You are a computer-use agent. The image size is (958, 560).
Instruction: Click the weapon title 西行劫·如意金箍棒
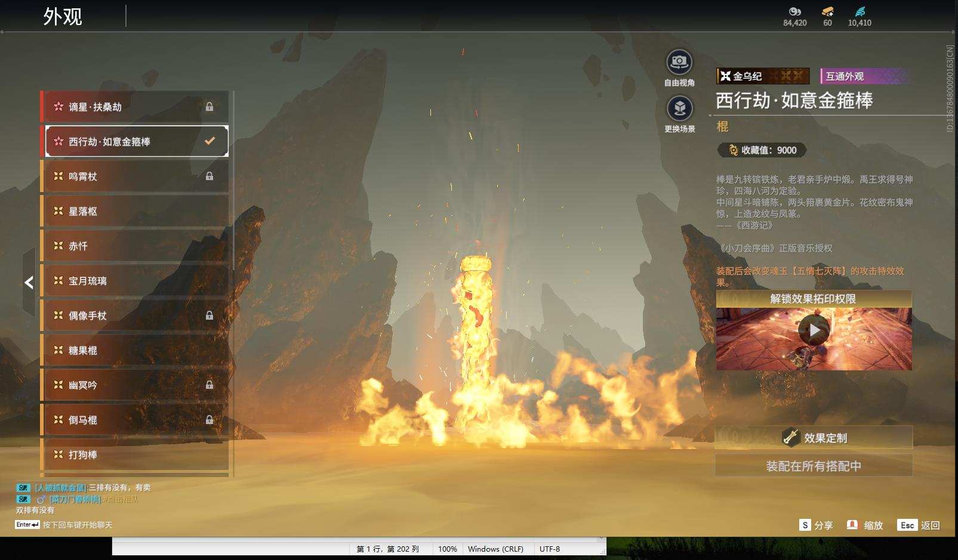tap(794, 100)
